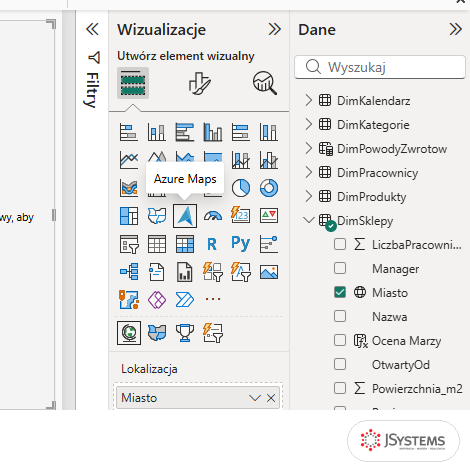Select the pie chart visual
Image resolution: width=470 pixels, height=472 pixels.
click(241, 188)
